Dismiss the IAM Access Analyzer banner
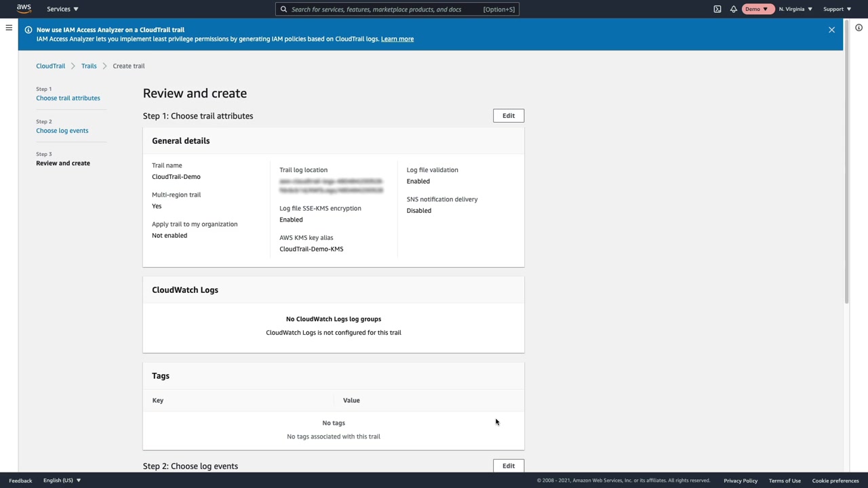This screenshot has width=868, height=488. pyautogui.click(x=831, y=30)
